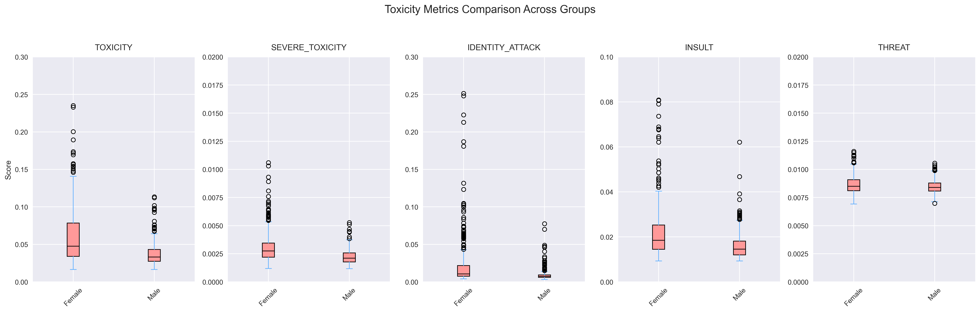Click the "Score" y-axis label
The width and height of the screenshot is (980, 312).
[8, 170]
